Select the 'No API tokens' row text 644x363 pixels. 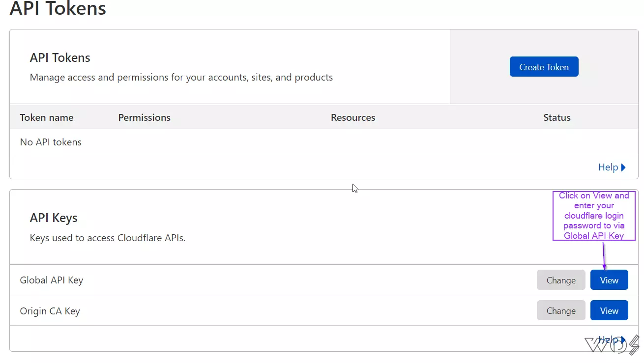pos(51,142)
